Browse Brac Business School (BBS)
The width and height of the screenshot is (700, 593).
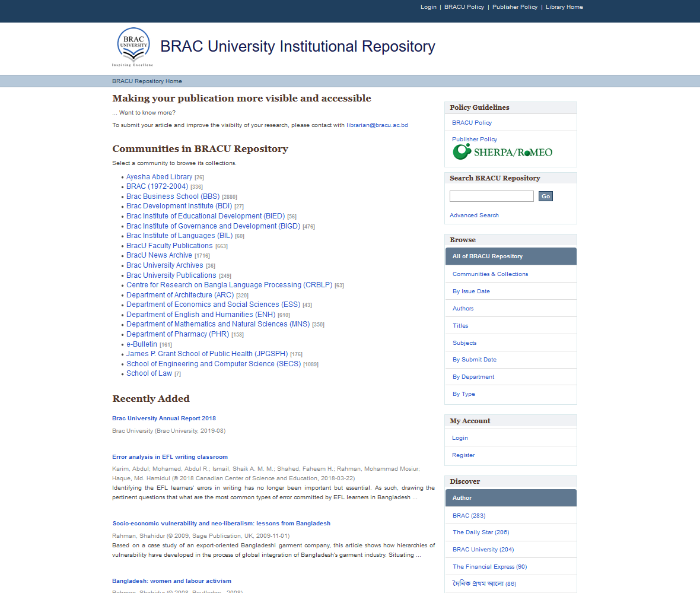[173, 196]
